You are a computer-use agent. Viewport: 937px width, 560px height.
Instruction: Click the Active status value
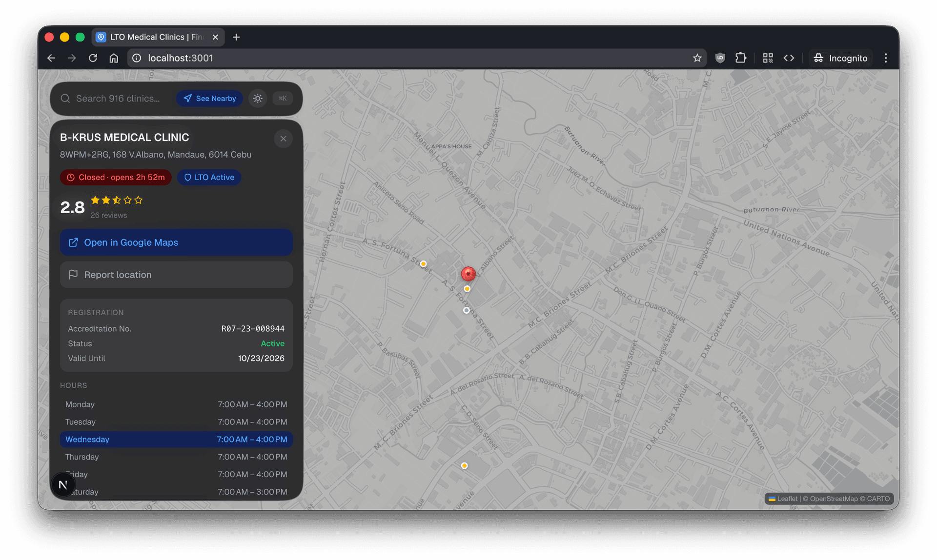point(272,343)
